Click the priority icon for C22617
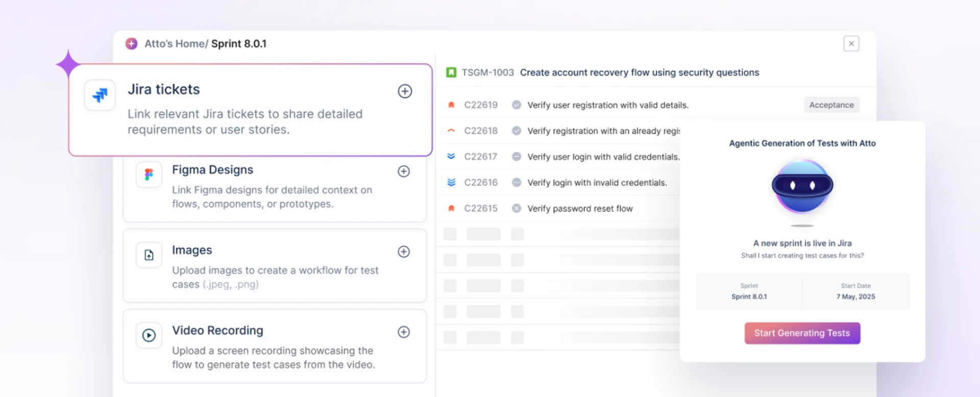The width and height of the screenshot is (980, 397). click(451, 156)
